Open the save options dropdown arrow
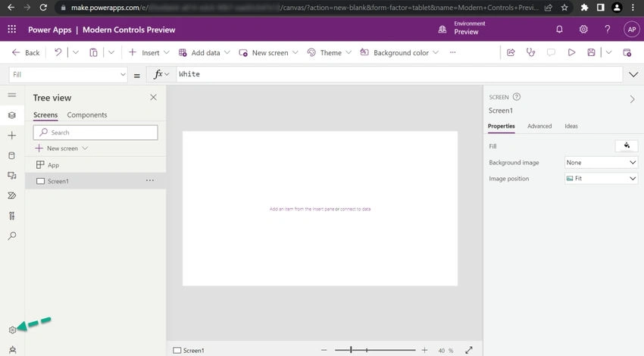The width and height of the screenshot is (644, 356). click(x=608, y=52)
